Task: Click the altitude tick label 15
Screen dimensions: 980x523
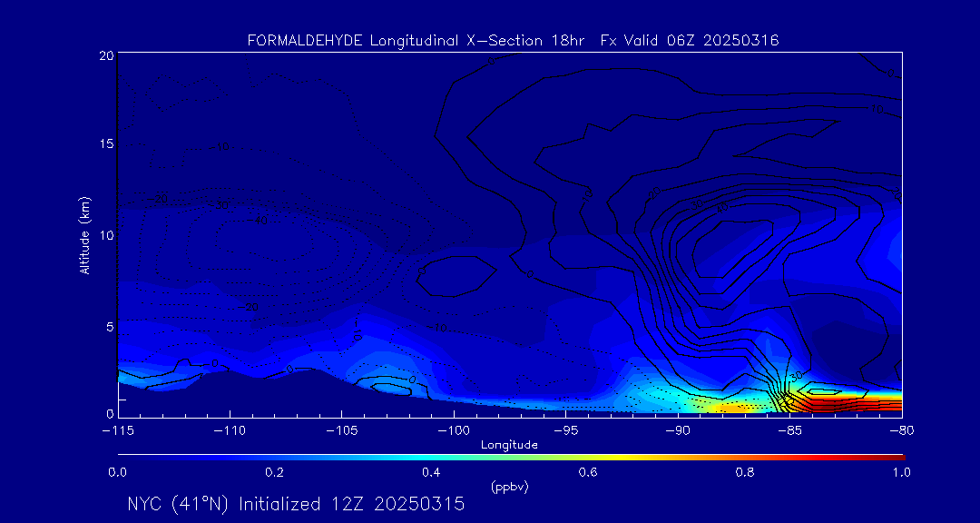Action: click(x=106, y=143)
